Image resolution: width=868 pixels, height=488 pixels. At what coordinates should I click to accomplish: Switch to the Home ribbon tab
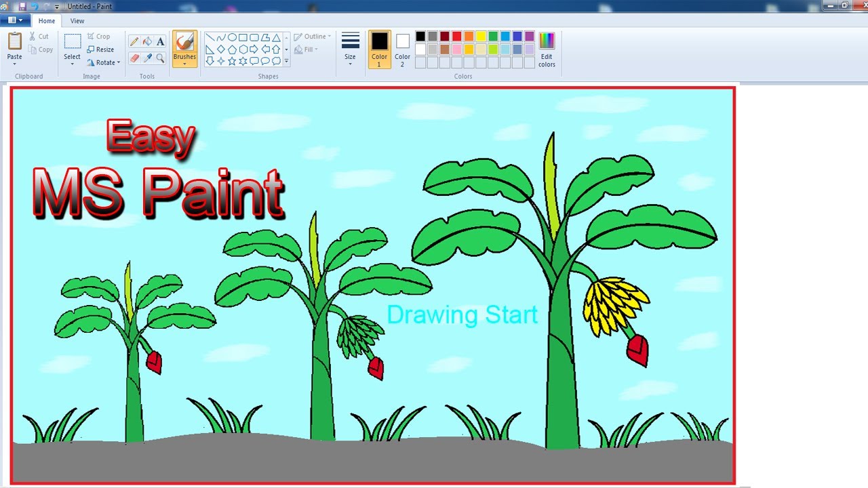pyautogui.click(x=47, y=21)
